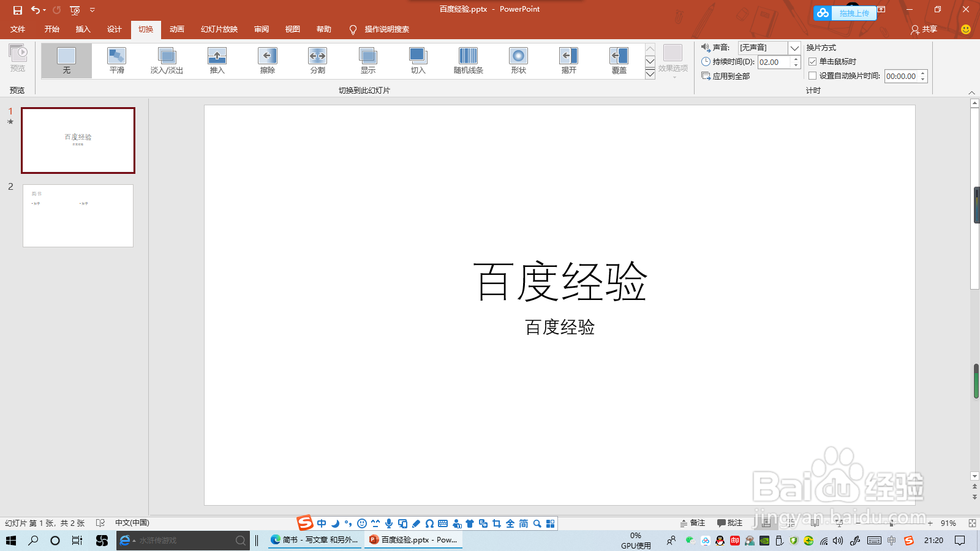Image resolution: width=980 pixels, height=551 pixels.
Task: Switch to the 动画 (Animations) tab
Action: click(177, 29)
